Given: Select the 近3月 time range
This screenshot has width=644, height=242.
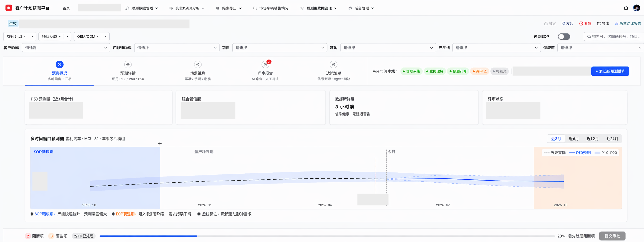Looking at the screenshot, I should pyautogui.click(x=556, y=139).
